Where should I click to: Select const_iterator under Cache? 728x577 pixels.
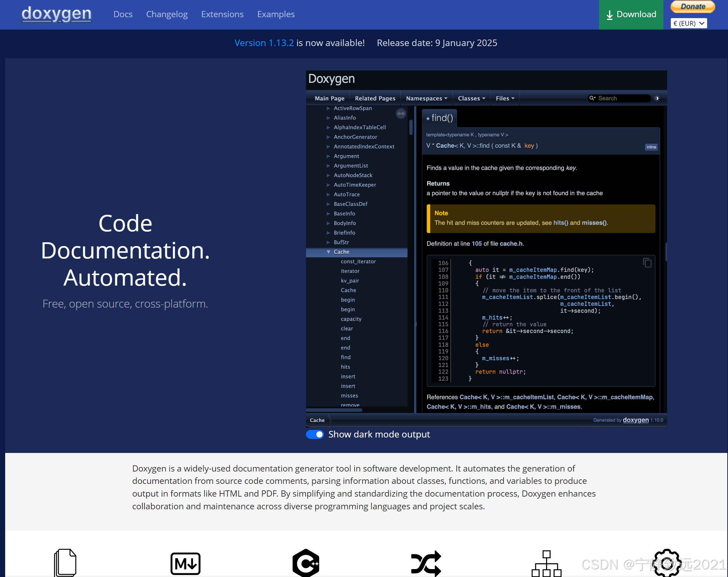click(x=358, y=262)
